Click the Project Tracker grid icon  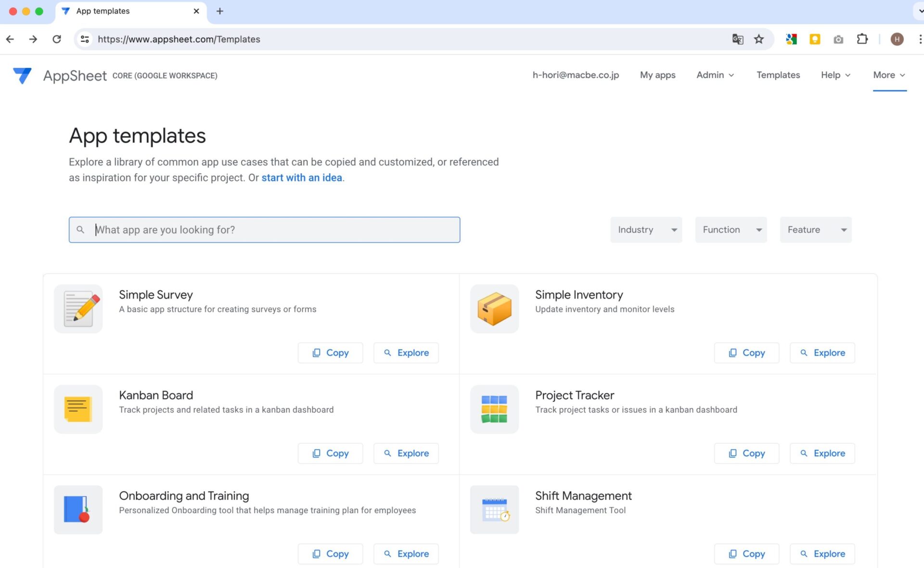click(494, 409)
